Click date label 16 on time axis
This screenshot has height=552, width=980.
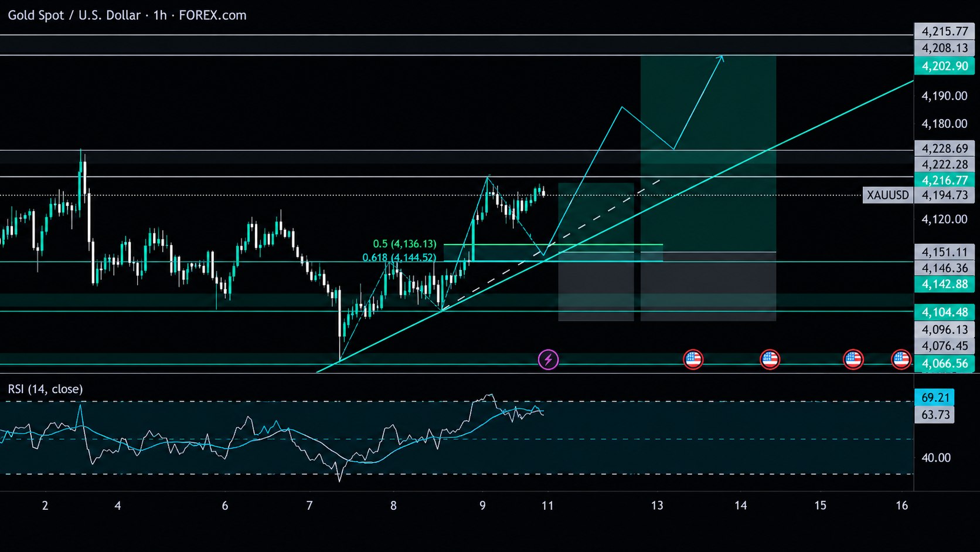(x=901, y=506)
